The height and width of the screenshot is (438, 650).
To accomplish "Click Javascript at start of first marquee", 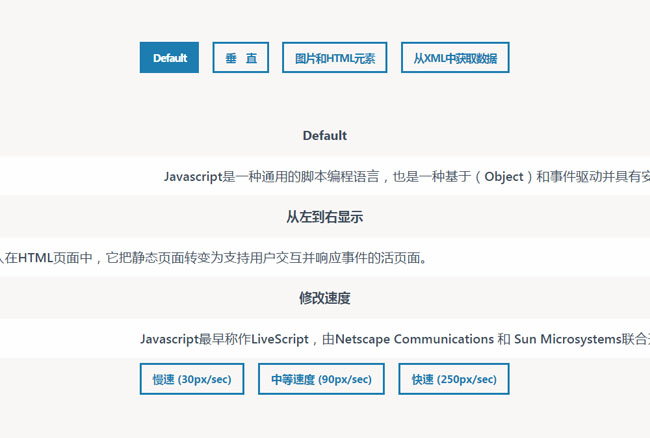I will (x=193, y=177).
